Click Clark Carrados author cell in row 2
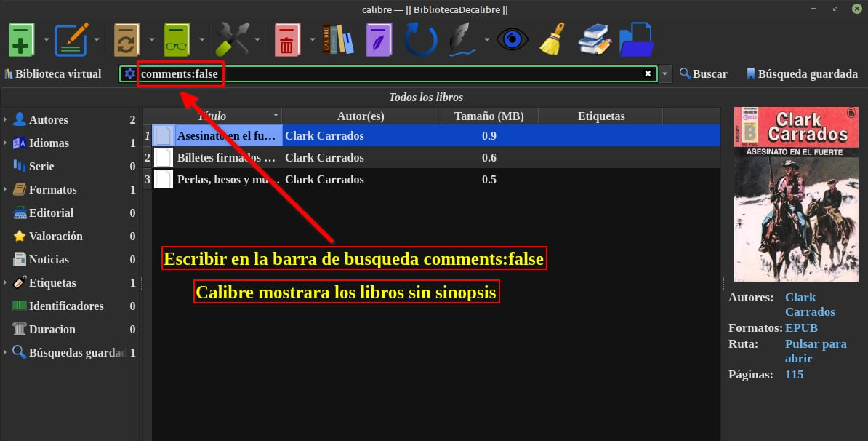This screenshot has height=441, width=868. pyautogui.click(x=361, y=157)
